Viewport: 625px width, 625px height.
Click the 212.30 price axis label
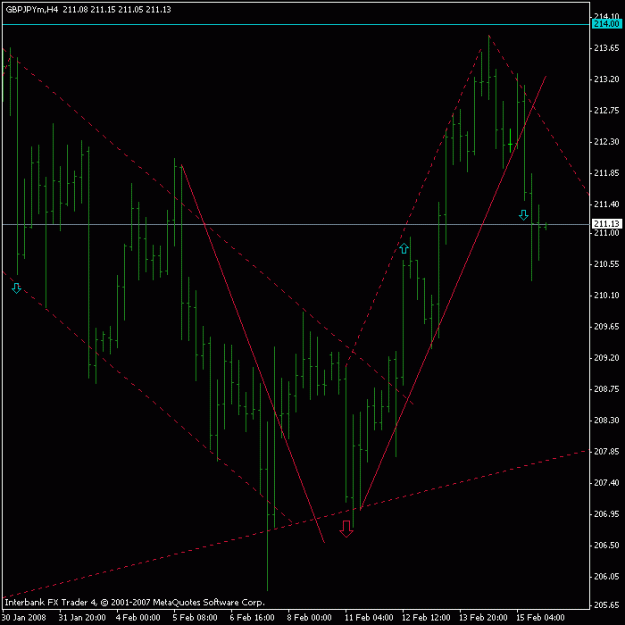point(606,142)
